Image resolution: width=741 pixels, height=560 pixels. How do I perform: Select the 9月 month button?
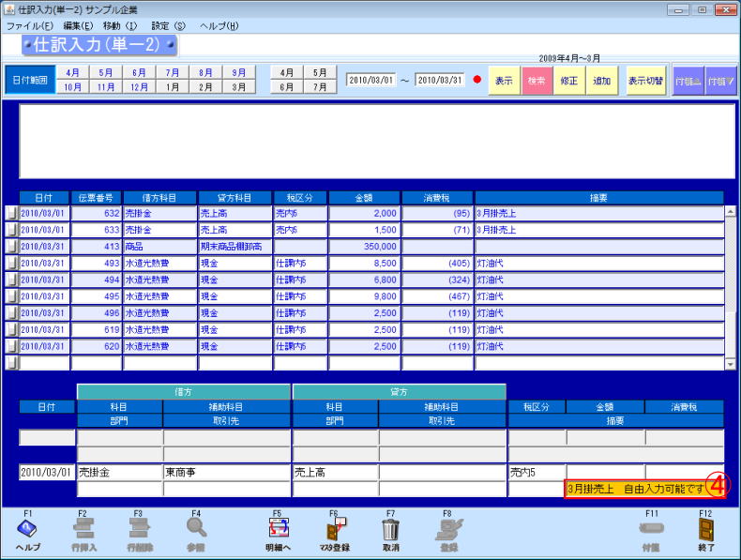point(238,72)
